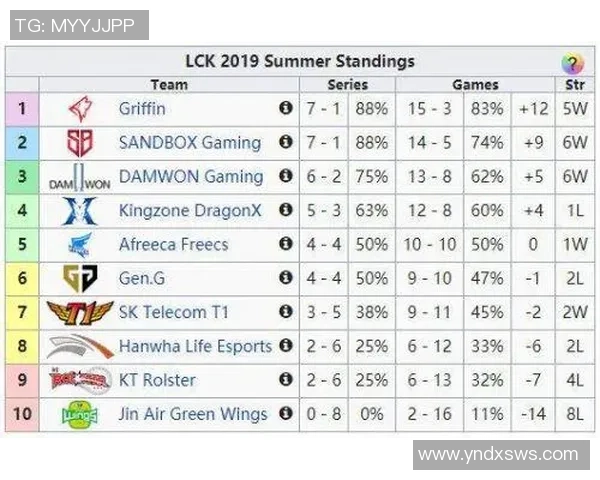
Task: Click the Str column header
Action: tap(574, 85)
